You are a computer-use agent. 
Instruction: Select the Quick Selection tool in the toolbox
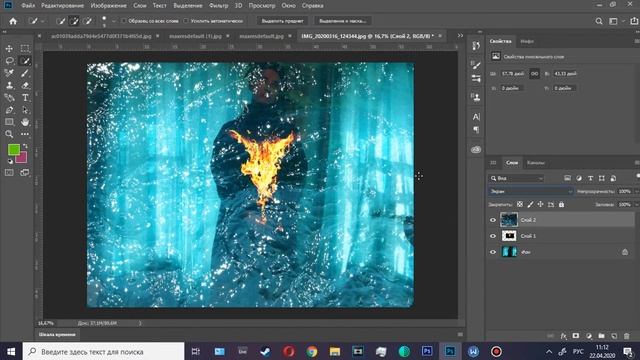tap(25, 60)
